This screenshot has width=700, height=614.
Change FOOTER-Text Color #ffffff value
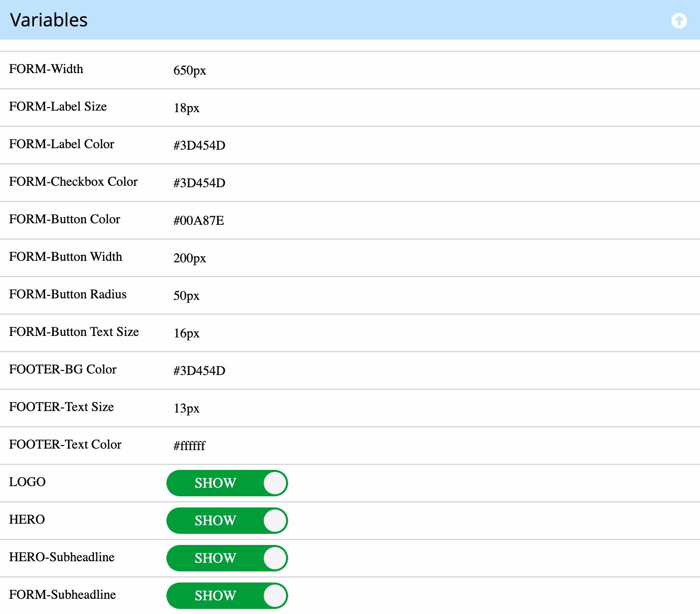click(189, 446)
